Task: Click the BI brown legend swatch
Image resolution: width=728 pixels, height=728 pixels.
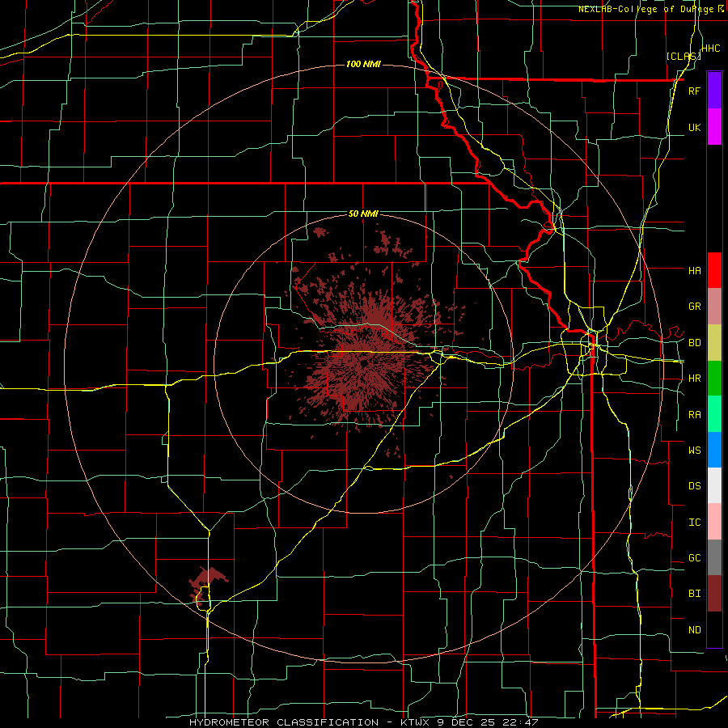Action: 714,594
